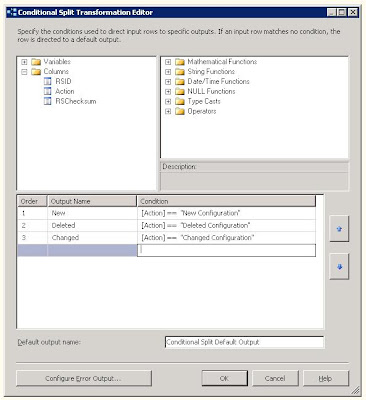Click the Cancel button
This screenshot has width=366, height=400.
(x=275, y=379)
